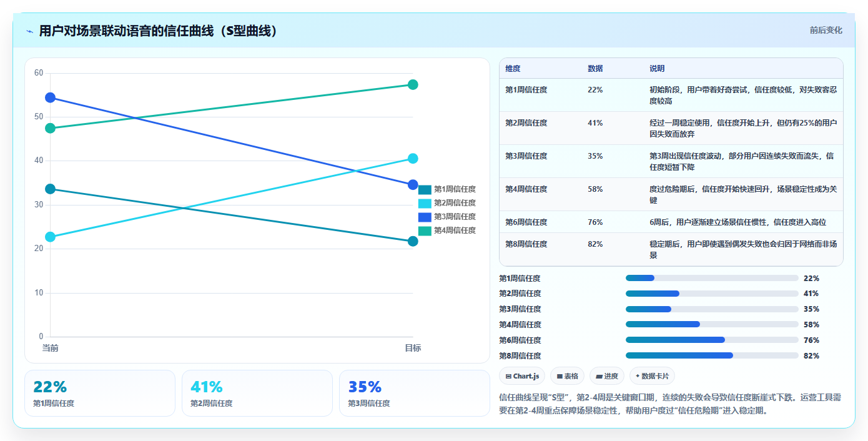Select the 第2周信任度 cell in the table

[526, 123]
